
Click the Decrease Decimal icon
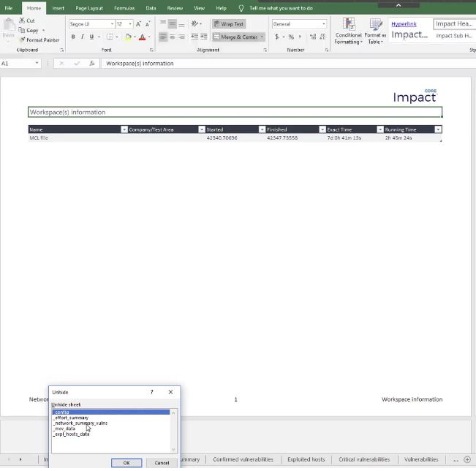click(x=322, y=37)
